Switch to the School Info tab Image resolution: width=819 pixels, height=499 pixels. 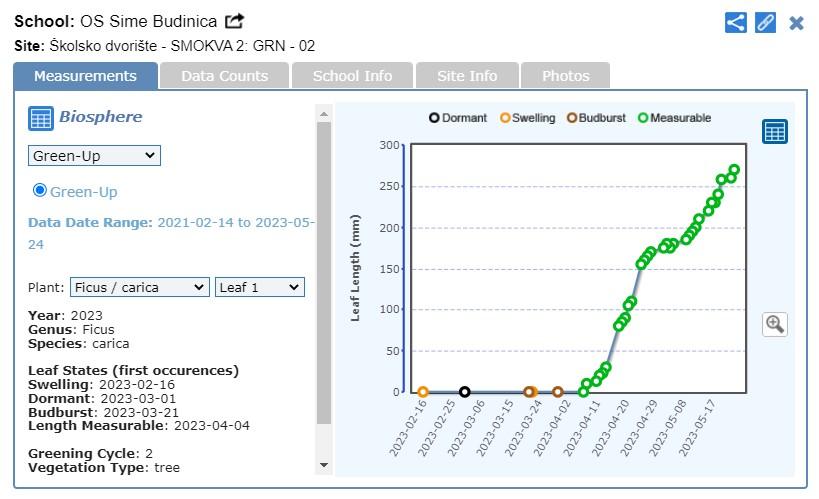point(352,76)
